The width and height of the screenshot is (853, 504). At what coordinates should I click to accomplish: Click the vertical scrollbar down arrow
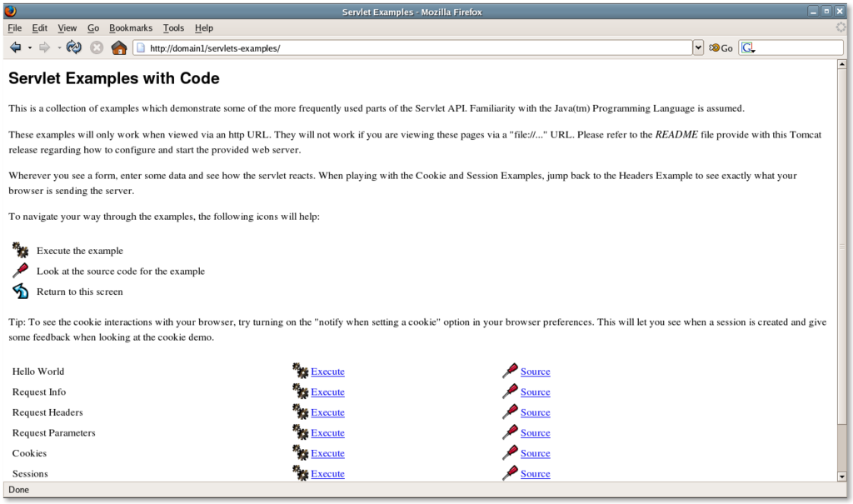[x=842, y=476]
